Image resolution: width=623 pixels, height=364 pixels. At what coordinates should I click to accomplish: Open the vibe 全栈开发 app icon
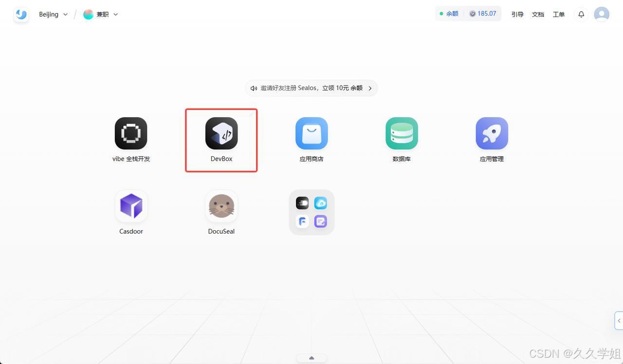click(131, 133)
